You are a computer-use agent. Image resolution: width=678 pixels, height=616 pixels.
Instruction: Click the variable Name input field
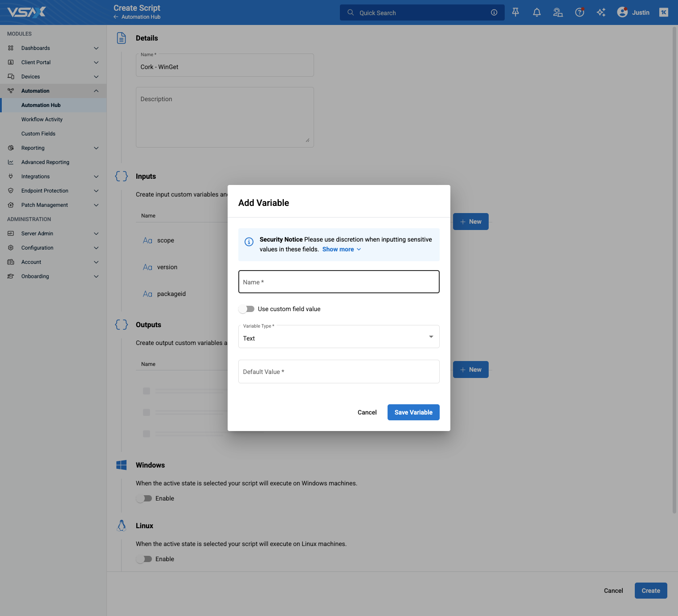click(339, 282)
